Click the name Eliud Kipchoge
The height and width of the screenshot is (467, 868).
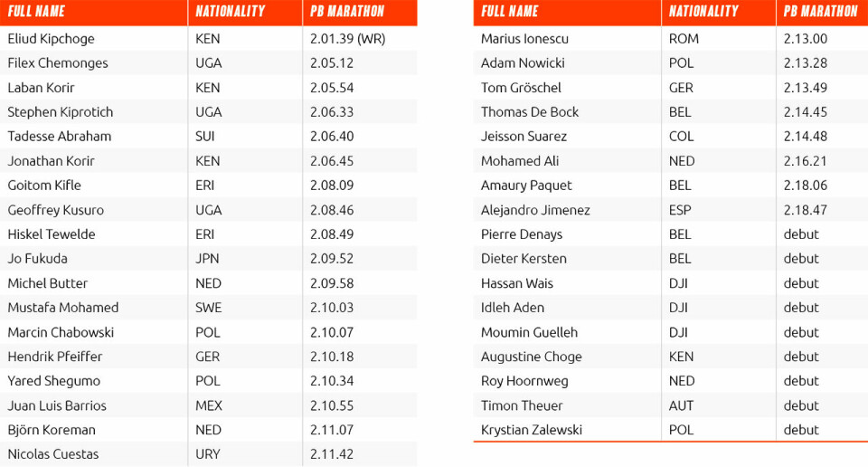click(51, 39)
